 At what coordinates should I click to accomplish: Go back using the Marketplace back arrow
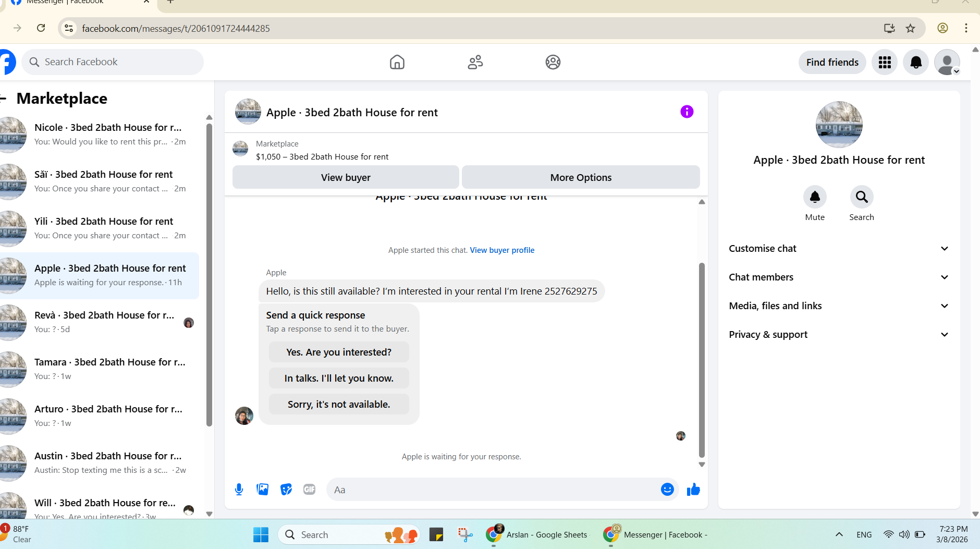3,98
